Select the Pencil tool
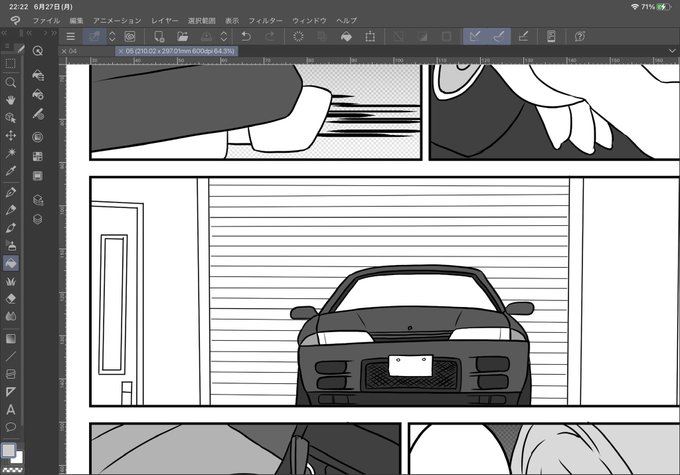The height and width of the screenshot is (475, 680). [10, 210]
